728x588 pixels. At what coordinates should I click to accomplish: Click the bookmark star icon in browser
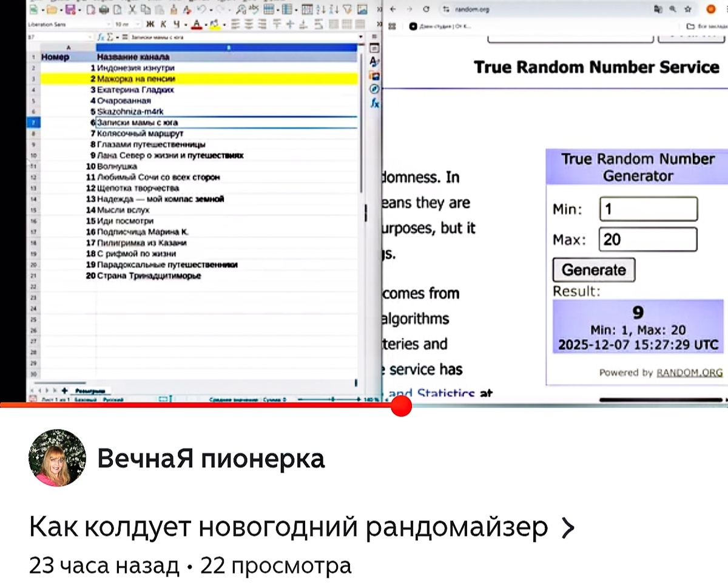coord(688,9)
